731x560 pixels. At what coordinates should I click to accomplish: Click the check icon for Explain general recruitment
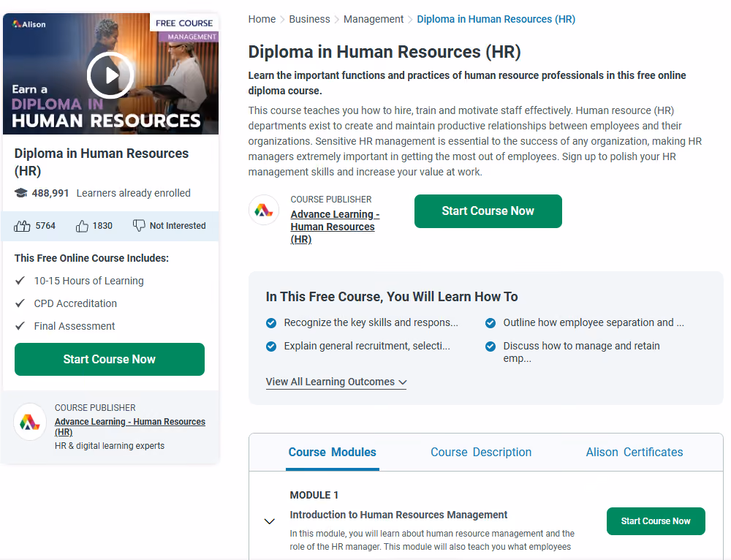(x=271, y=347)
